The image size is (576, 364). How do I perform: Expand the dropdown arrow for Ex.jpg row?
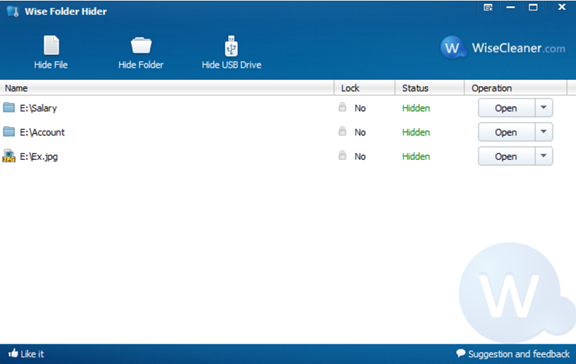(x=544, y=156)
